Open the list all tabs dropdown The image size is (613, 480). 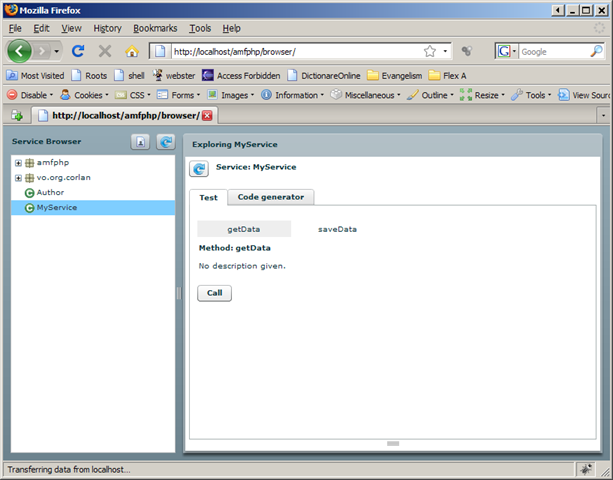(603, 116)
